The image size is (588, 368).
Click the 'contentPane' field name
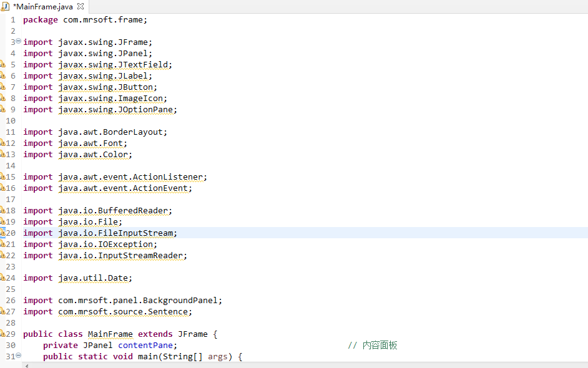pyautogui.click(x=145, y=346)
